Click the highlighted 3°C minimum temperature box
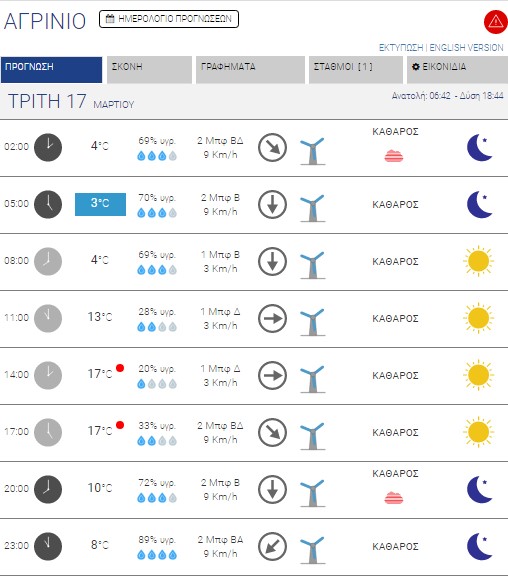 [100, 204]
